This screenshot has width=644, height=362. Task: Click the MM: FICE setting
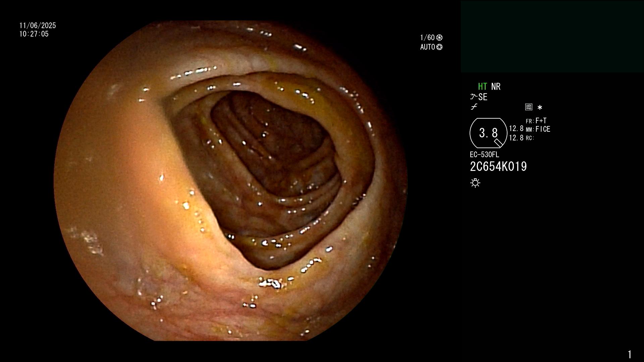(538, 129)
